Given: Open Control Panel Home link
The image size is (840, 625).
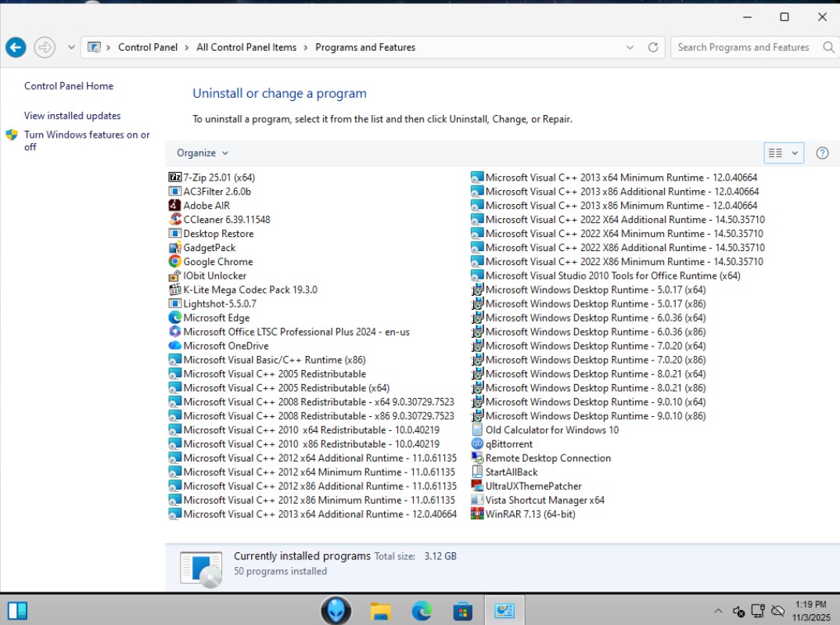Looking at the screenshot, I should click(x=69, y=86).
